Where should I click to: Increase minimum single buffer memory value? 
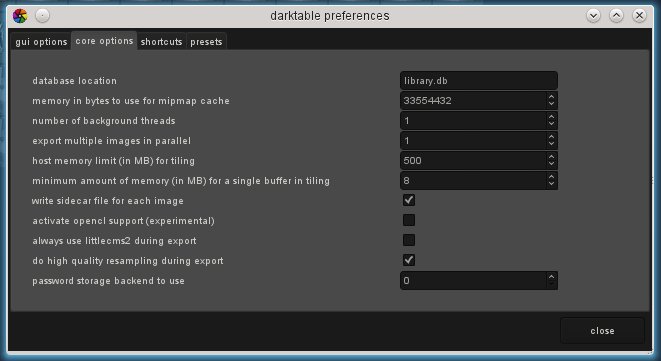tap(551, 177)
